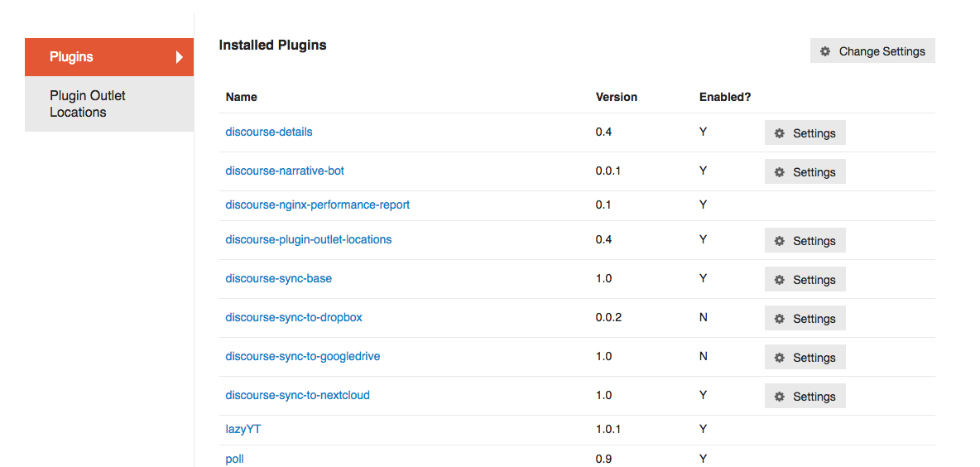Click gear icon on discourse-narrative-bot Settings

[779, 172]
